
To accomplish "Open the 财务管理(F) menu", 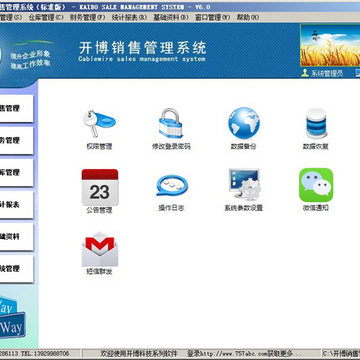I will (87, 17).
